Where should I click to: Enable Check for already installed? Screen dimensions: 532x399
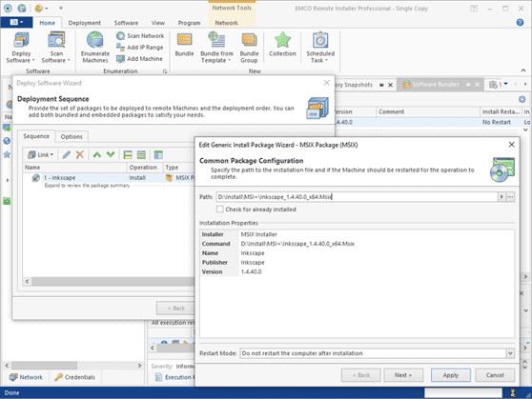(220, 209)
